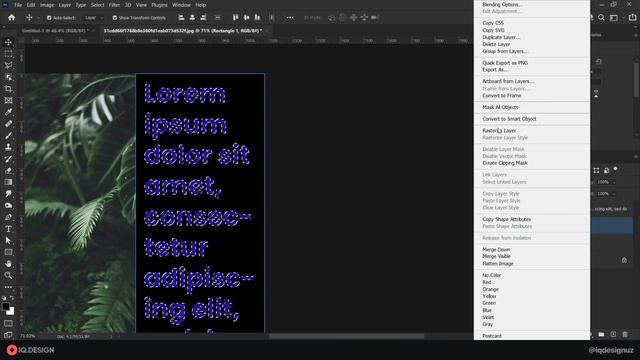Select the Eyedropper tool
The image size is (640, 360).
(x=8, y=112)
